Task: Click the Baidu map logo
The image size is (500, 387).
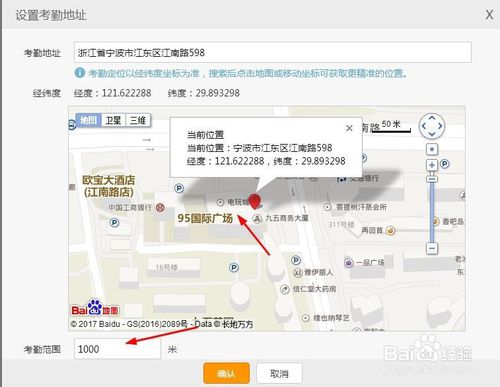Action: (x=95, y=307)
